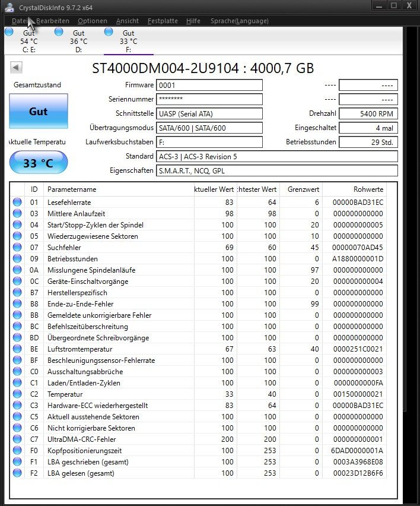Click the previous disk arrow button
Screen dimensions: 420x506
16,68
